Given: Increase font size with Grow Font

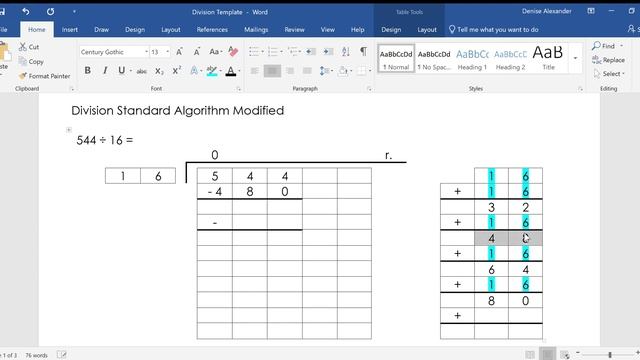Looking at the screenshot, I should [179, 52].
